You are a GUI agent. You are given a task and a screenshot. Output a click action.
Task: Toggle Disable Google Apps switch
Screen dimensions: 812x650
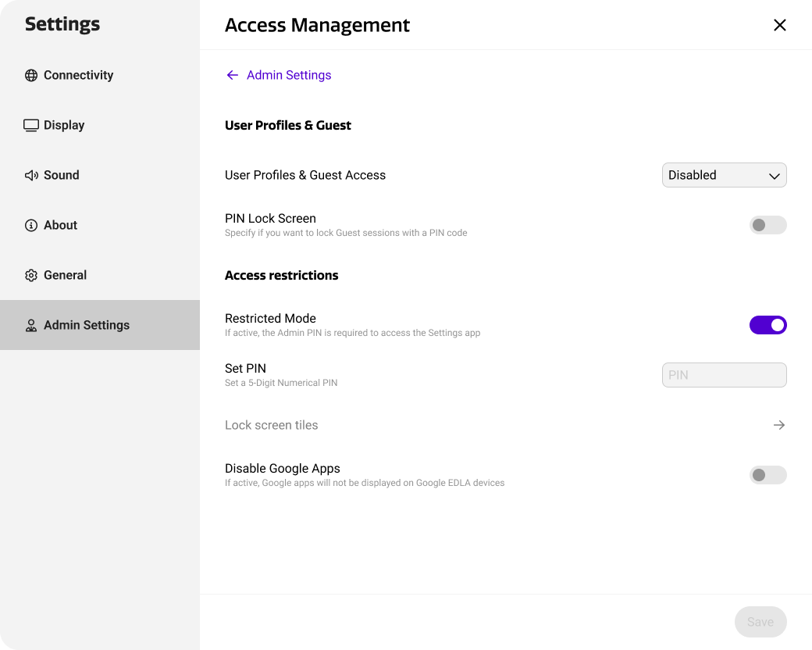767,475
